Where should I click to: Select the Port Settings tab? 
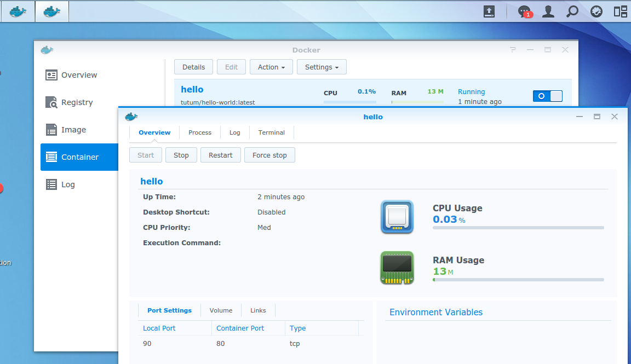tap(169, 310)
